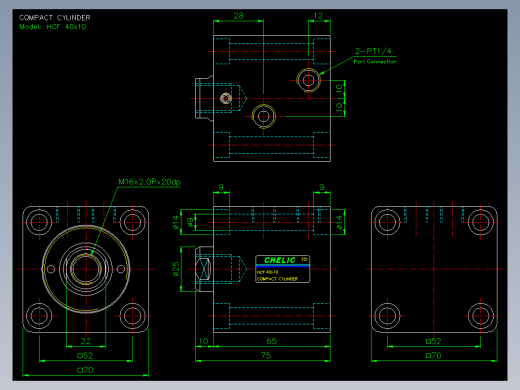Select the □70 dimension under the front view
520x390 pixels.
(85, 370)
